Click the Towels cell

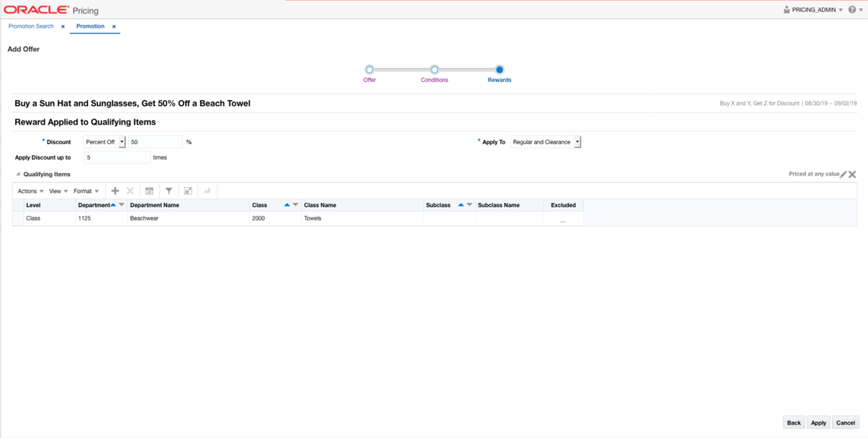tap(362, 219)
